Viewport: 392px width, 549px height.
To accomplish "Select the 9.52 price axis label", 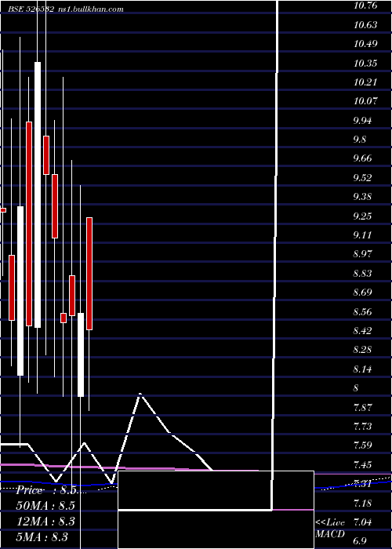I will pos(362,177).
